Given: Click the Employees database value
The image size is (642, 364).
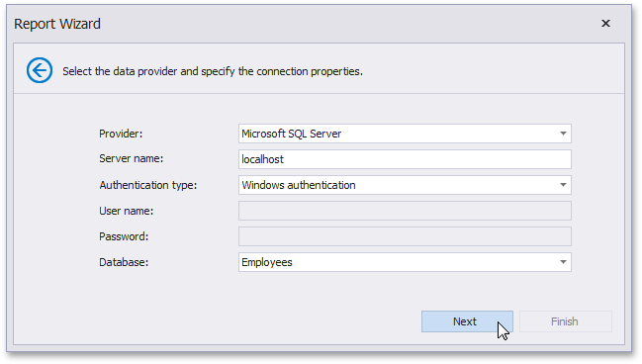Looking at the screenshot, I should click(267, 262).
